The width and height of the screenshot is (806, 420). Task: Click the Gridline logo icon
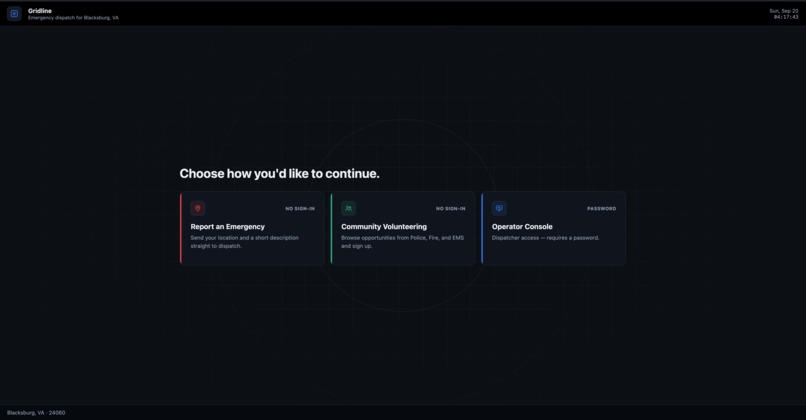tap(14, 14)
